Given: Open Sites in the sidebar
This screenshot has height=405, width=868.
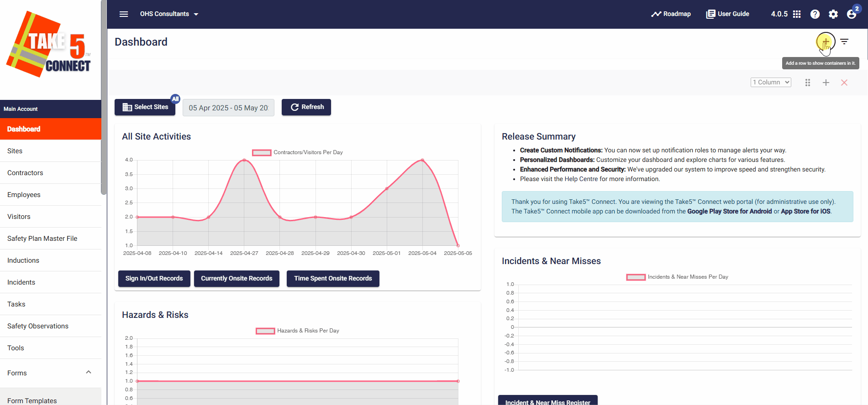Looking at the screenshot, I should [x=51, y=151].
